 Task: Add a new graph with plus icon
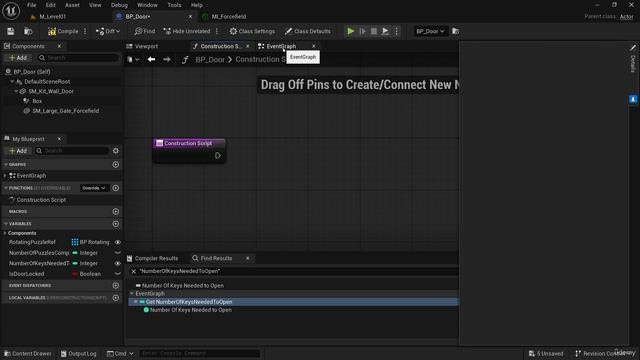(116, 164)
